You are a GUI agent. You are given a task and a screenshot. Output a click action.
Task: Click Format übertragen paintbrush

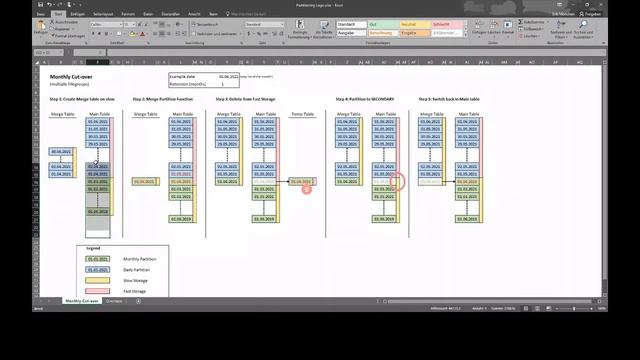point(68,36)
